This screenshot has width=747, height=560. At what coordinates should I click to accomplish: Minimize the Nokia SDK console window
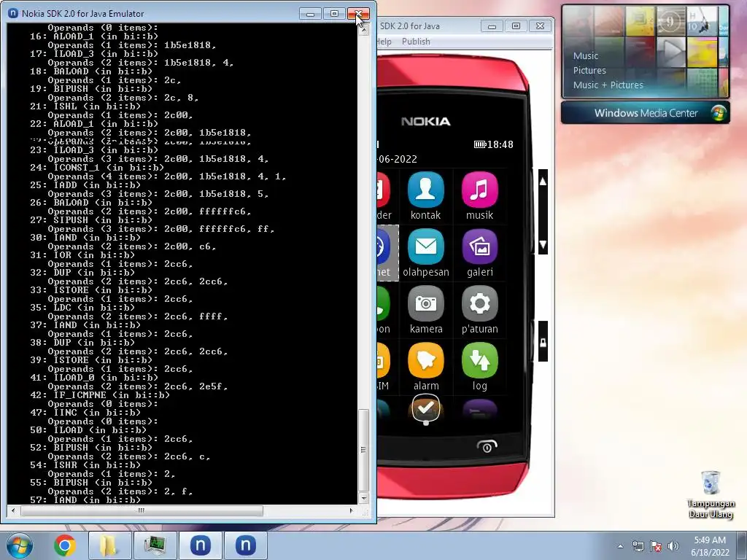click(310, 13)
